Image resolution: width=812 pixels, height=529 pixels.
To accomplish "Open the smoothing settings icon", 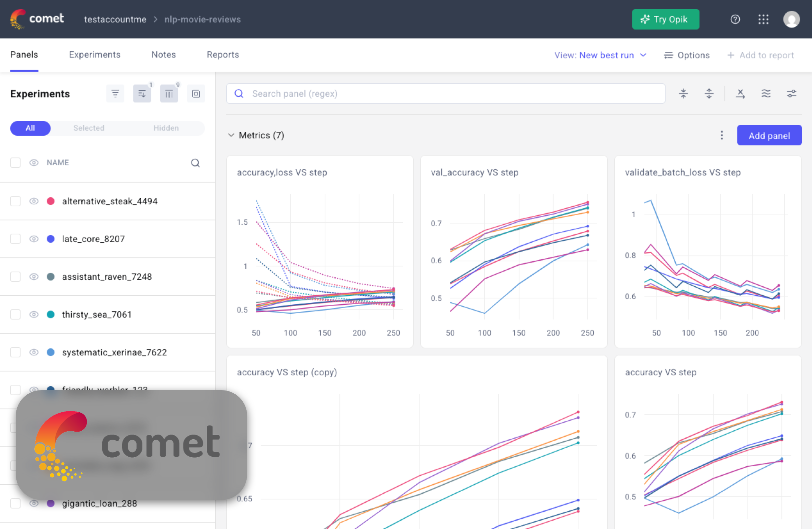I will pos(766,94).
